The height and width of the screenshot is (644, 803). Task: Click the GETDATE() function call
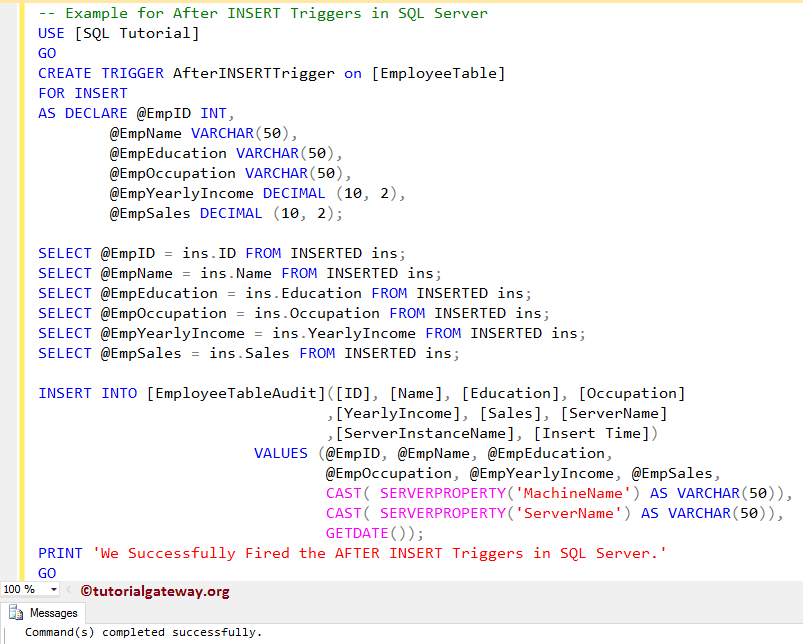point(355,533)
